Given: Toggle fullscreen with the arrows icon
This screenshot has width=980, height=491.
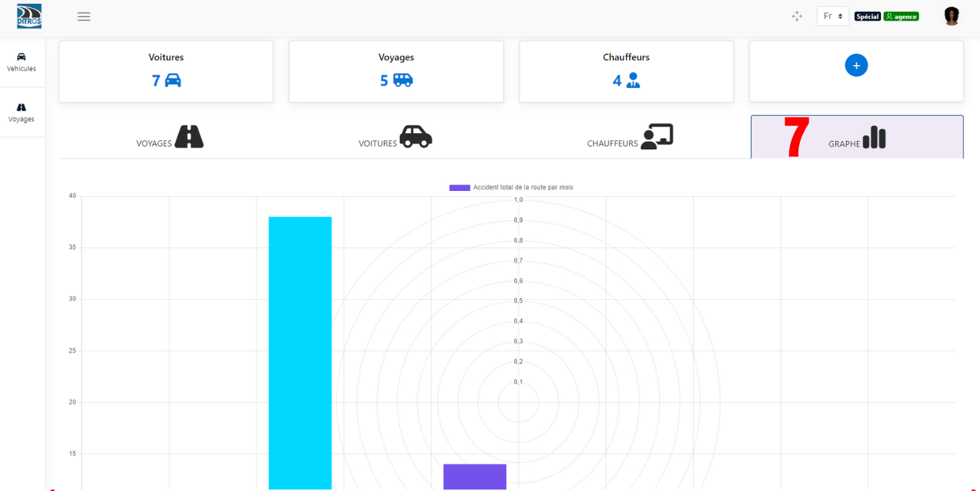Looking at the screenshot, I should [797, 16].
